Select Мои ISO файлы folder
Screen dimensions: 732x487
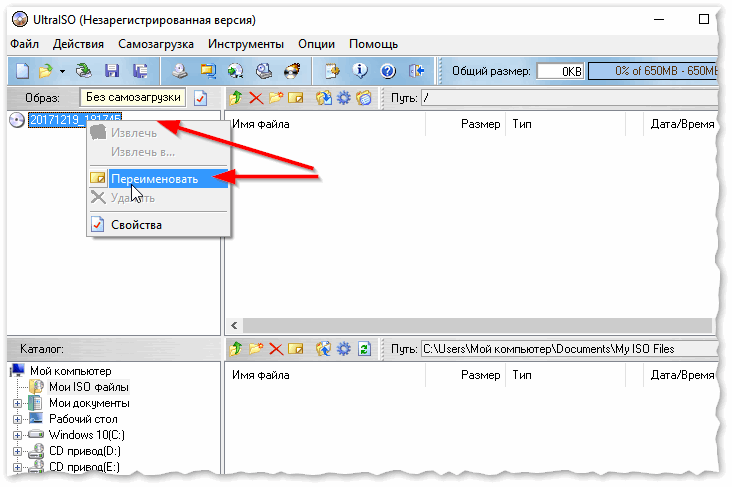(x=89, y=387)
